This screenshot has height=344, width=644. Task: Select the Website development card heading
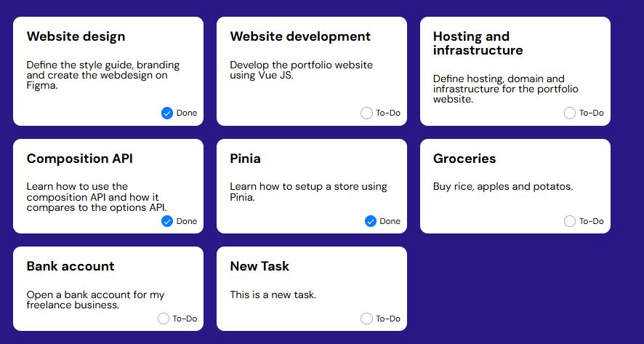click(x=300, y=36)
